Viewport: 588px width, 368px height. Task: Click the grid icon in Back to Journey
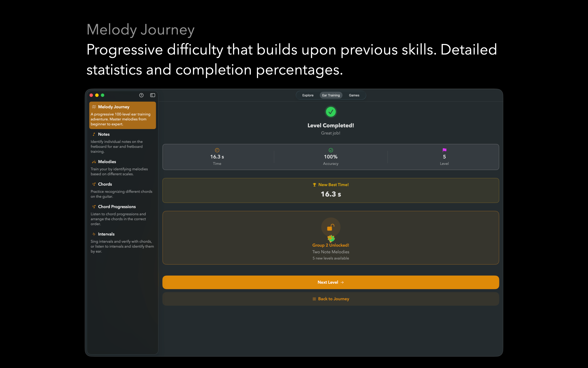pos(314,299)
